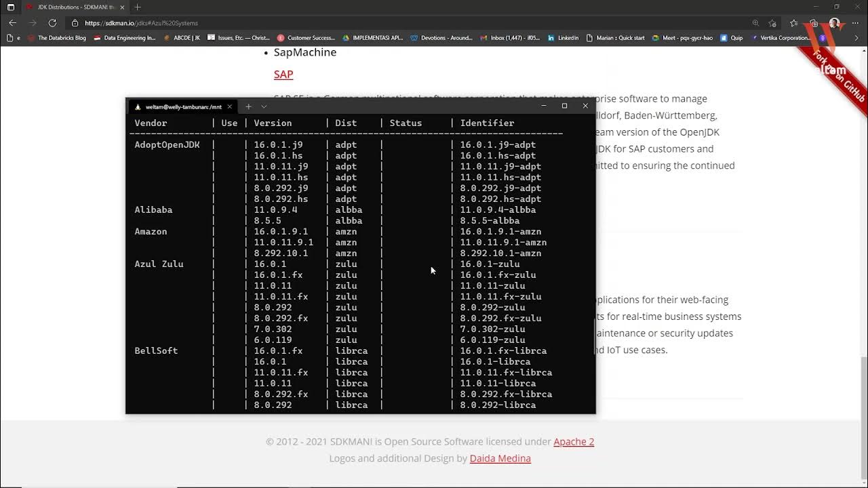This screenshot has width=868, height=488.
Task: Go back with the browser back arrow
Action: pyautogui.click(x=12, y=22)
